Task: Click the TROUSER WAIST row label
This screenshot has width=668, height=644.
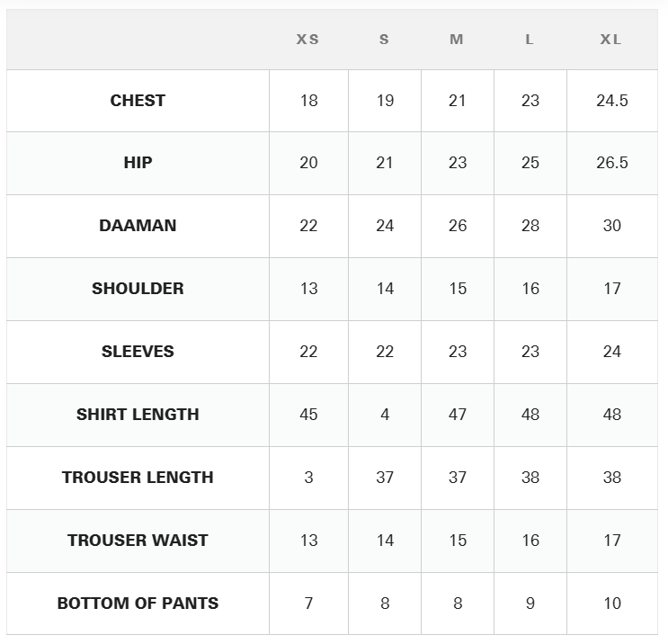Action: 138,541
